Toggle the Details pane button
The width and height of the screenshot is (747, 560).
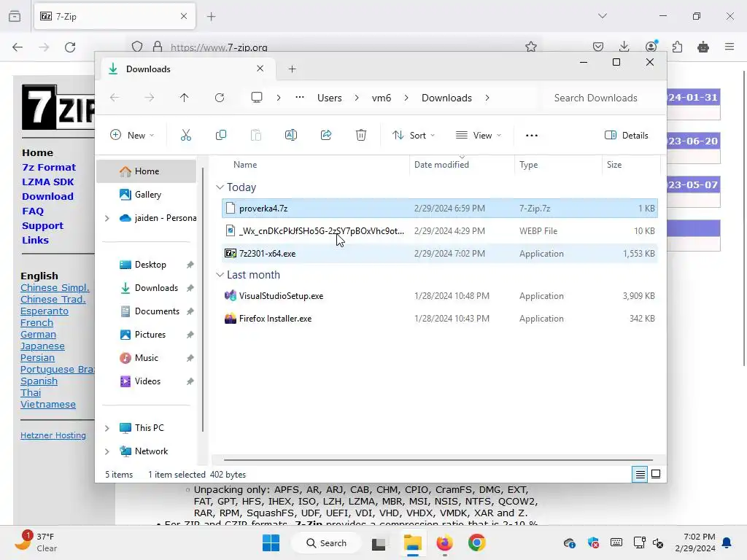pyautogui.click(x=626, y=135)
